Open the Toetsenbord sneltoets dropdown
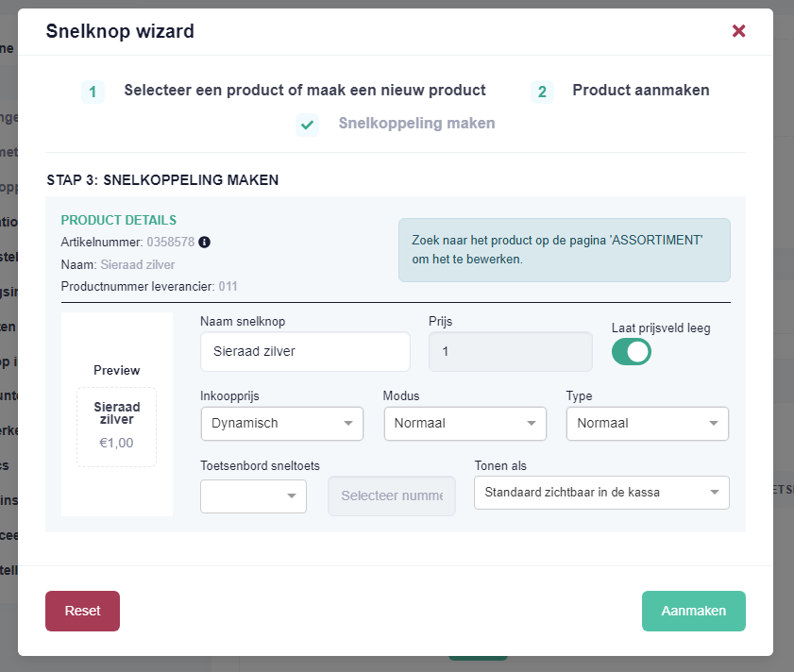The image size is (794, 672). tap(253, 496)
